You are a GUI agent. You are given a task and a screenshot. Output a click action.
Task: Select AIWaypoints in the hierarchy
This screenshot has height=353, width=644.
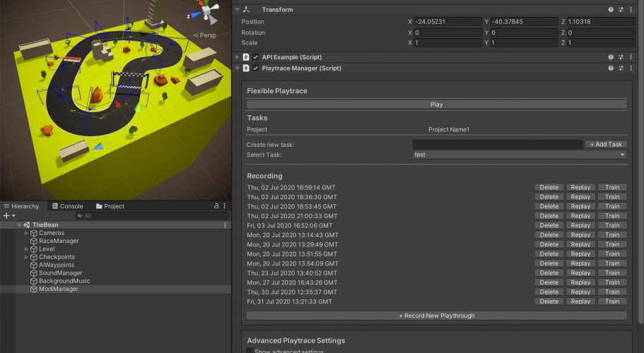(57, 265)
